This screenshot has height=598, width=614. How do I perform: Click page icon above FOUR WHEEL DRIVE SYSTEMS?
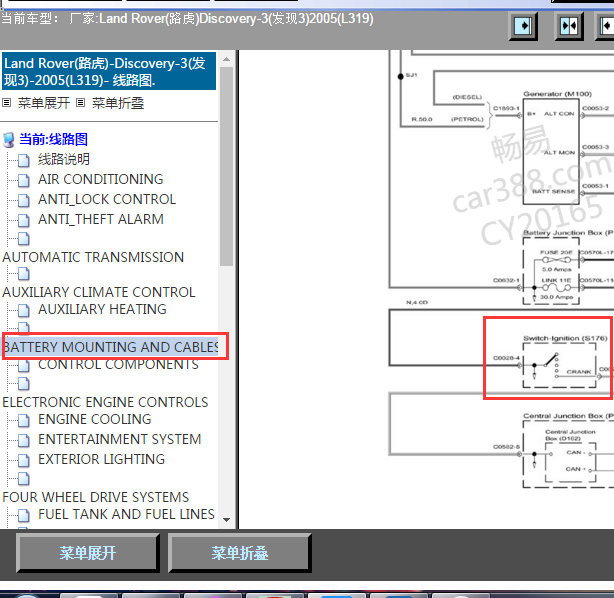23,479
